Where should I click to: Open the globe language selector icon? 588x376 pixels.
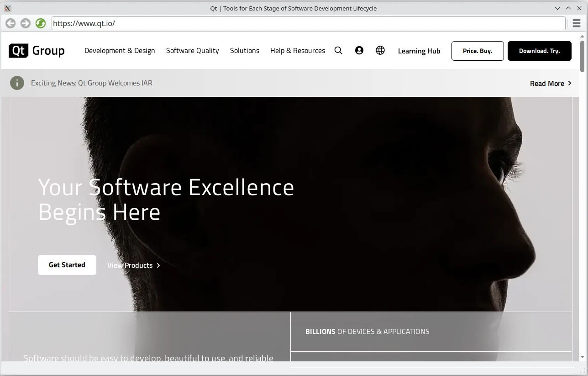point(380,51)
